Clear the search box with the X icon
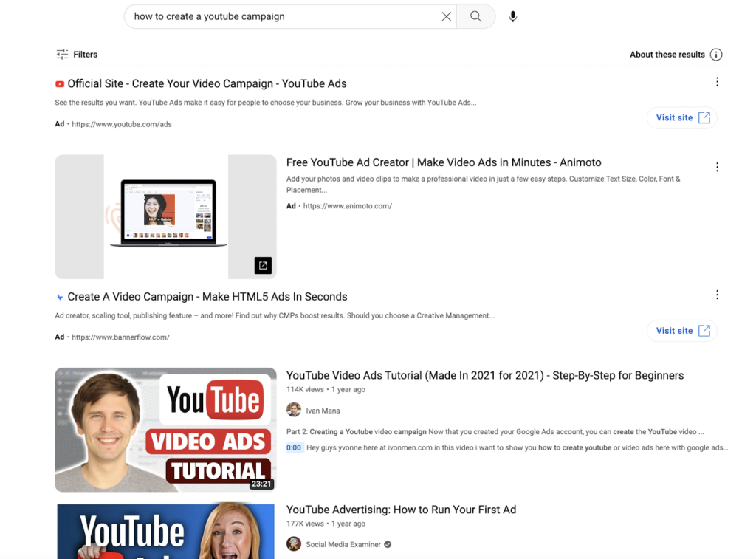756x559 pixels. click(x=447, y=16)
